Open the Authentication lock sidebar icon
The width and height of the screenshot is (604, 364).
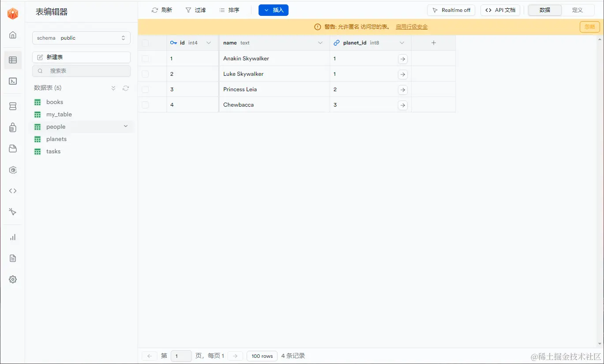[13, 127]
